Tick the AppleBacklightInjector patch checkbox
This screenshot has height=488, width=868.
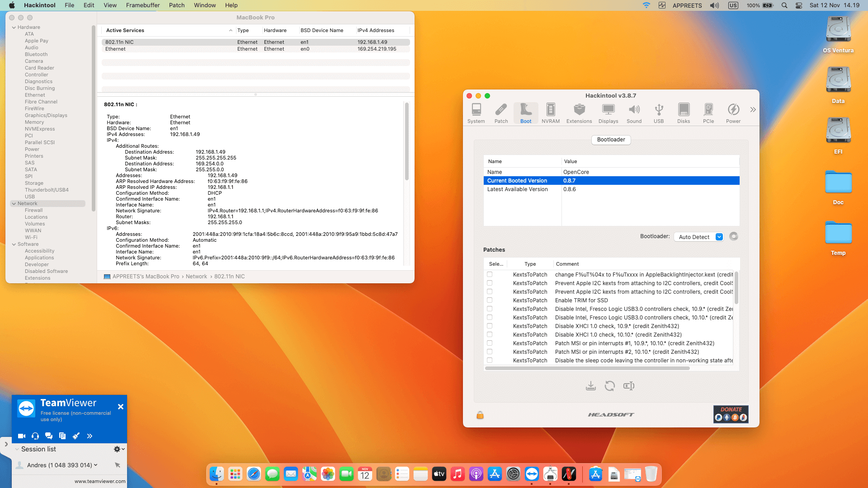pyautogui.click(x=490, y=274)
